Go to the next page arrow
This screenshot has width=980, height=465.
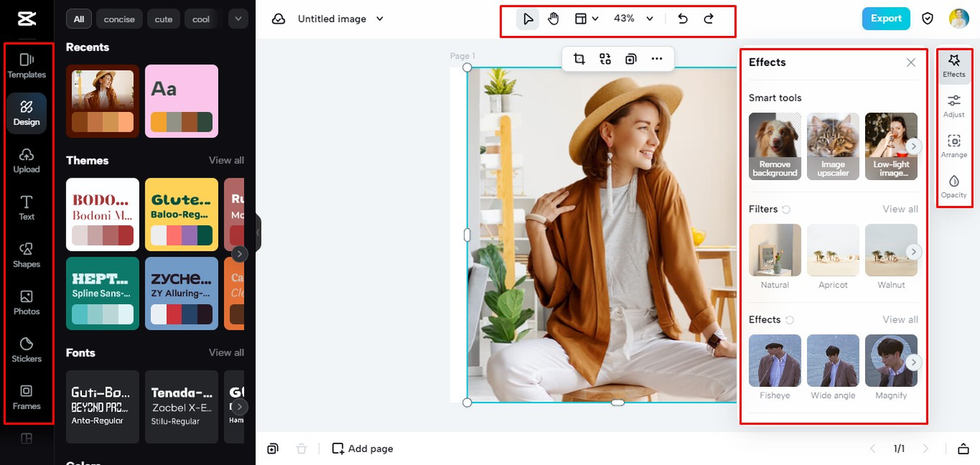tap(926, 449)
